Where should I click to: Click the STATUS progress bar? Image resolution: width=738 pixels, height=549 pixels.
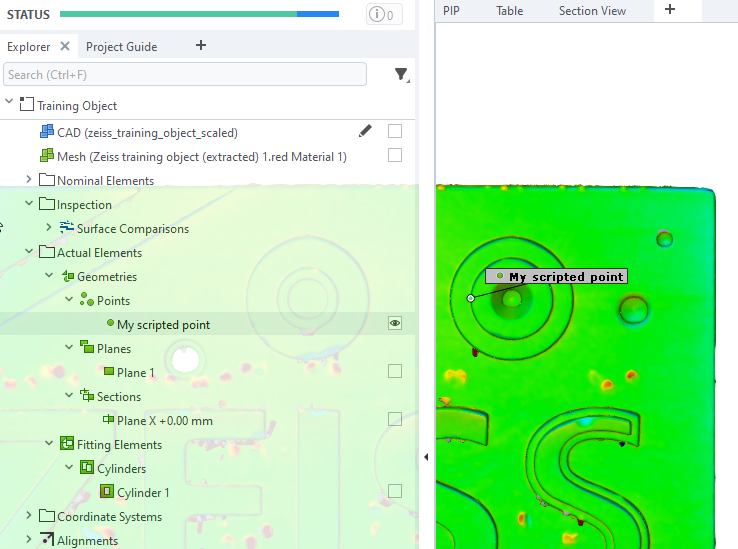(198, 14)
